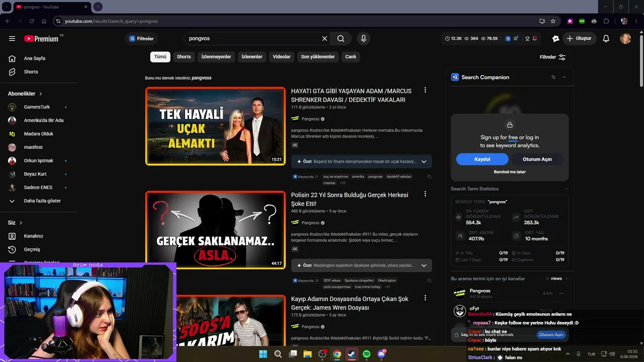Open the notifications bell in YouTube header
644x362 pixels.
[x=606, y=39]
